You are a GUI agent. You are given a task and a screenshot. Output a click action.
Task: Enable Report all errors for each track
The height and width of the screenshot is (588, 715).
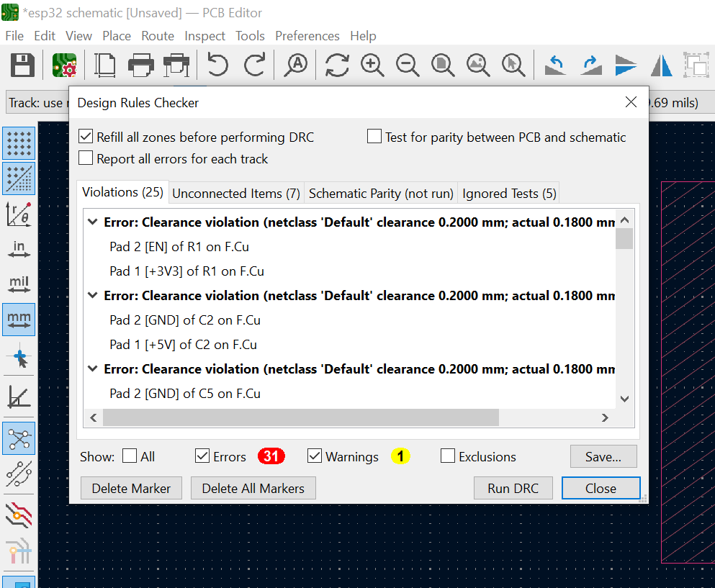tap(86, 158)
